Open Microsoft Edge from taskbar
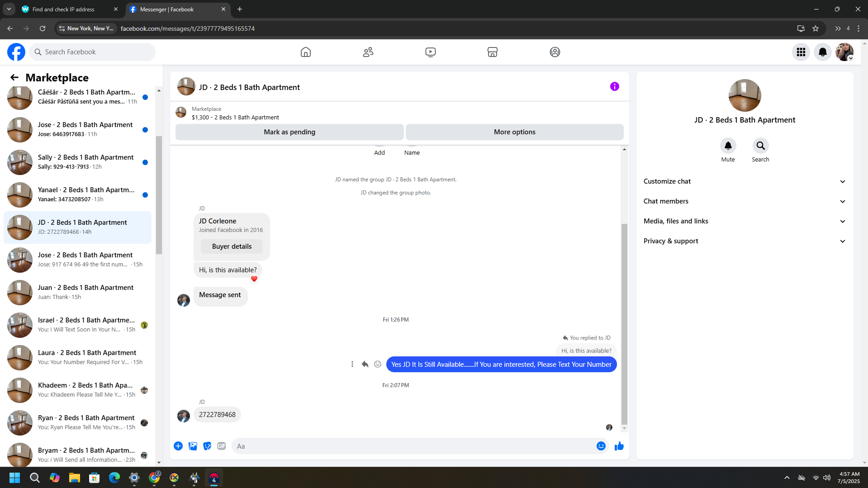 [x=114, y=478]
